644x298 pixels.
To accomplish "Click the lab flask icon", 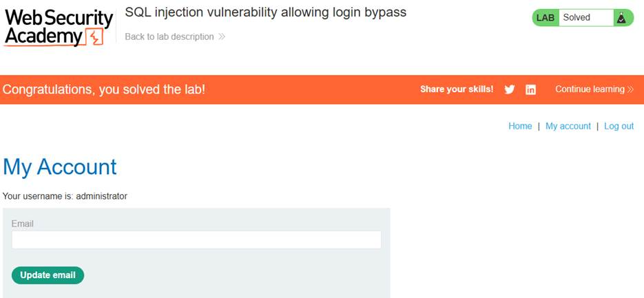I will (622, 18).
